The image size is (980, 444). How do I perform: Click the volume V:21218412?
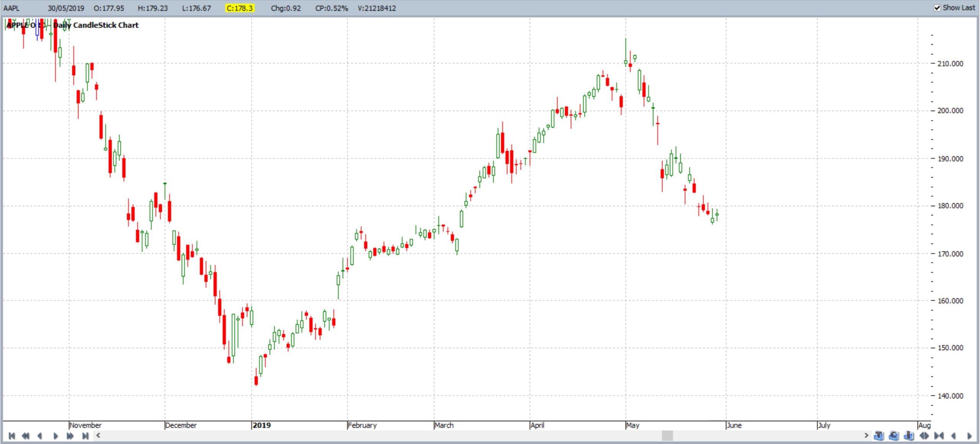(377, 8)
